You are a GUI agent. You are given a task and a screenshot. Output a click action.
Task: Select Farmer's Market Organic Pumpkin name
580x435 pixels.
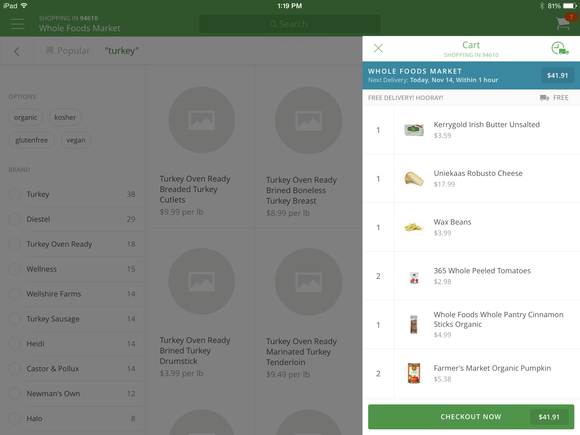point(492,368)
